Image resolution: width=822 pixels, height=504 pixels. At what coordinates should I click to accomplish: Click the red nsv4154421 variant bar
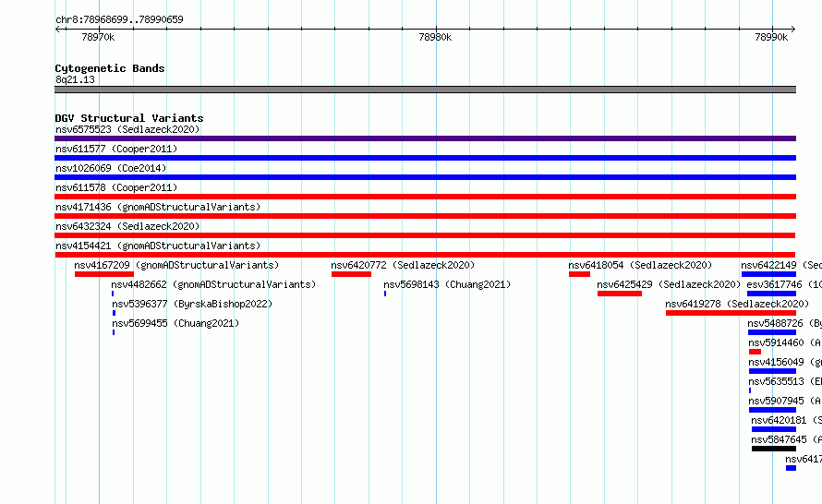tap(425, 255)
